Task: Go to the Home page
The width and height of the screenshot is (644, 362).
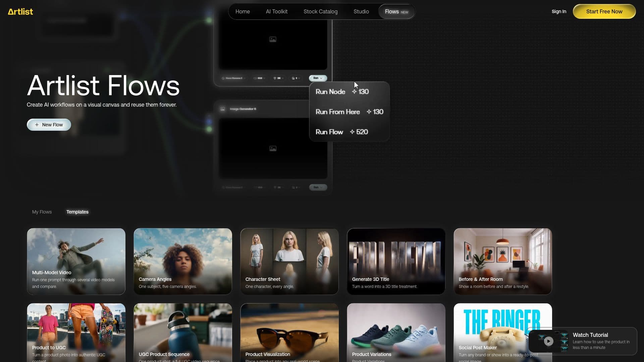Action: pyautogui.click(x=243, y=11)
